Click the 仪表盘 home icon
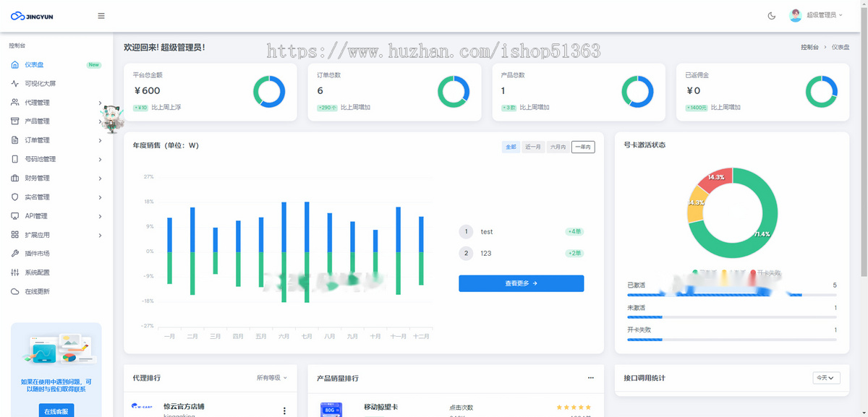This screenshot has width=868, height=417. (15, 64)
